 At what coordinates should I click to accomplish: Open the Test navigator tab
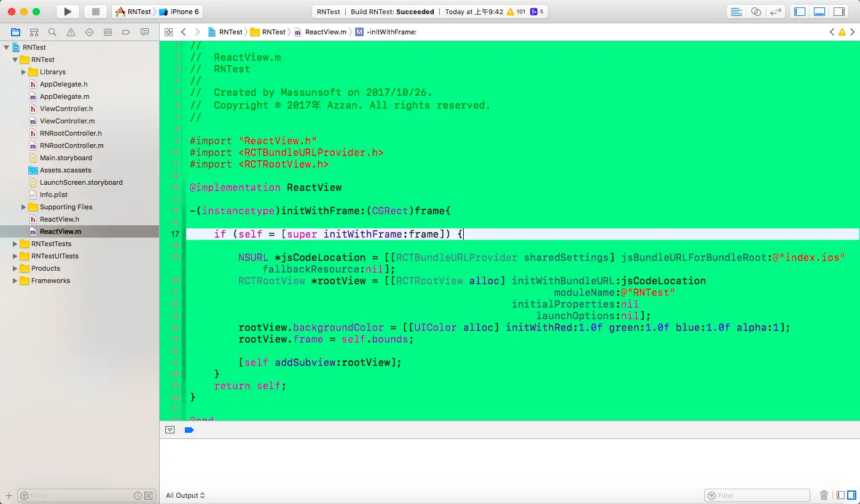pos(89,32)
